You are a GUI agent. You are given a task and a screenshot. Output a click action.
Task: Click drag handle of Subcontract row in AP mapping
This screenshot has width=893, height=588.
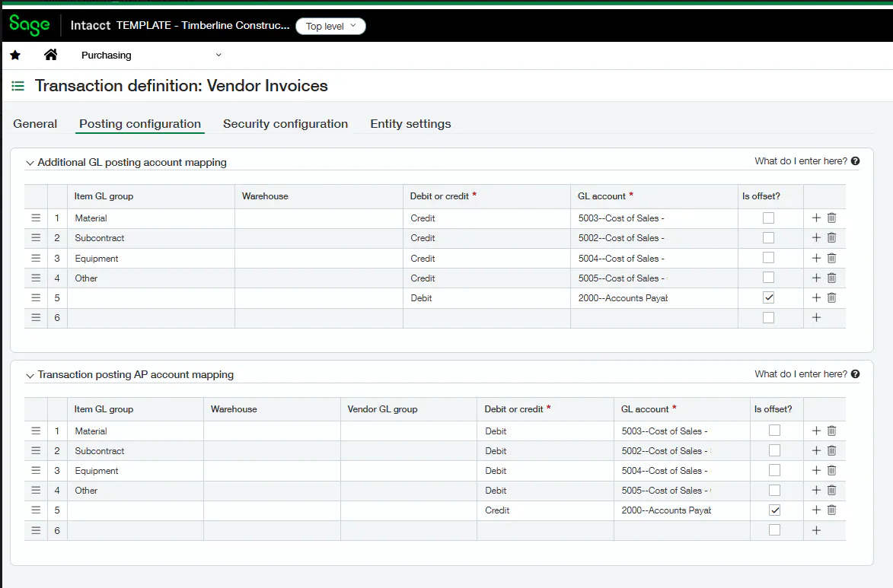coord(36,451)
